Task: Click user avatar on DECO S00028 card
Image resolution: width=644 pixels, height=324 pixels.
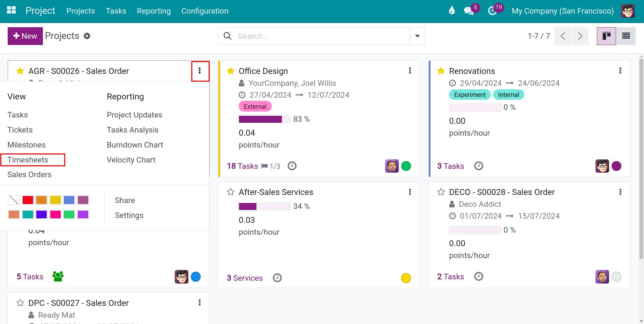Action: pyautogui.click(x=602, y=277)
